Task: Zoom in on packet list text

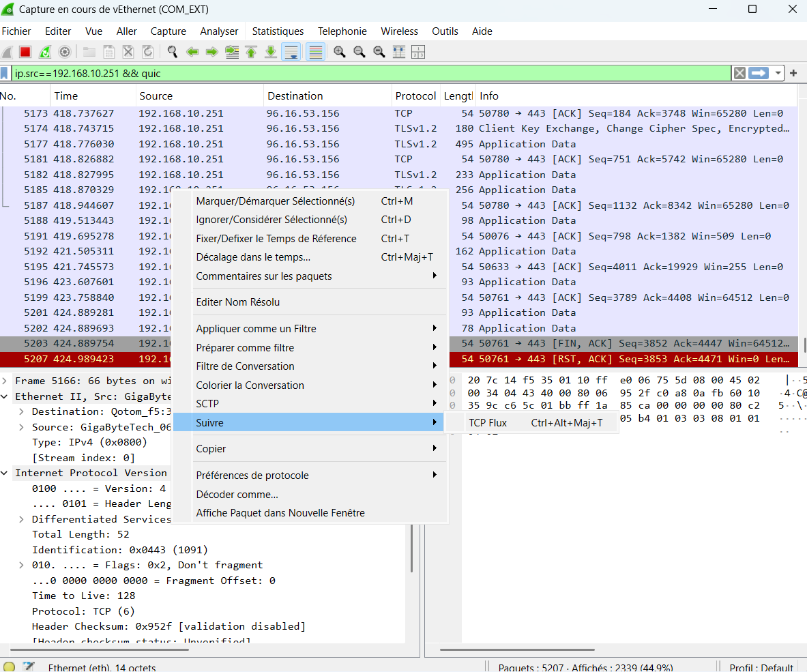Action: (x=339, y=52)
